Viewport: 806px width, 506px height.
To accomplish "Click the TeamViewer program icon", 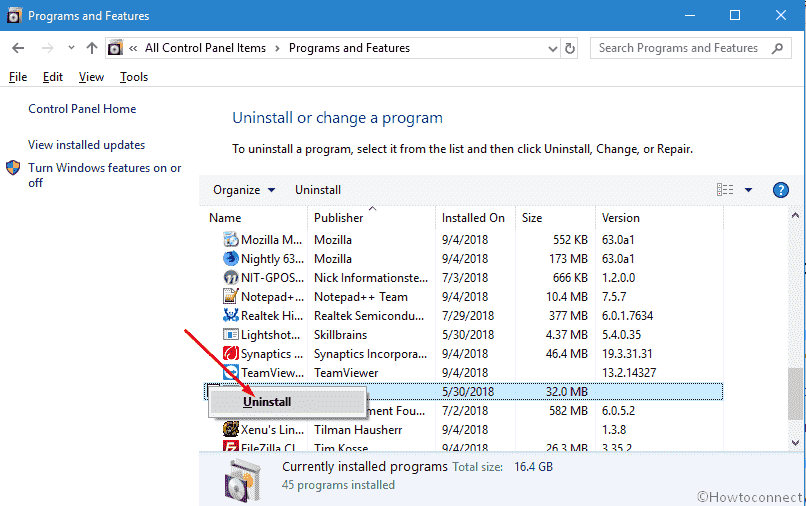I will tap(231, 372).
